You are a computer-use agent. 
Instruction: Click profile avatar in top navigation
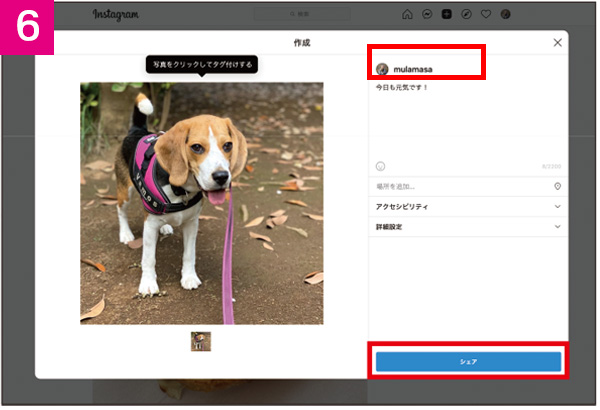click(x=506, y=15)
